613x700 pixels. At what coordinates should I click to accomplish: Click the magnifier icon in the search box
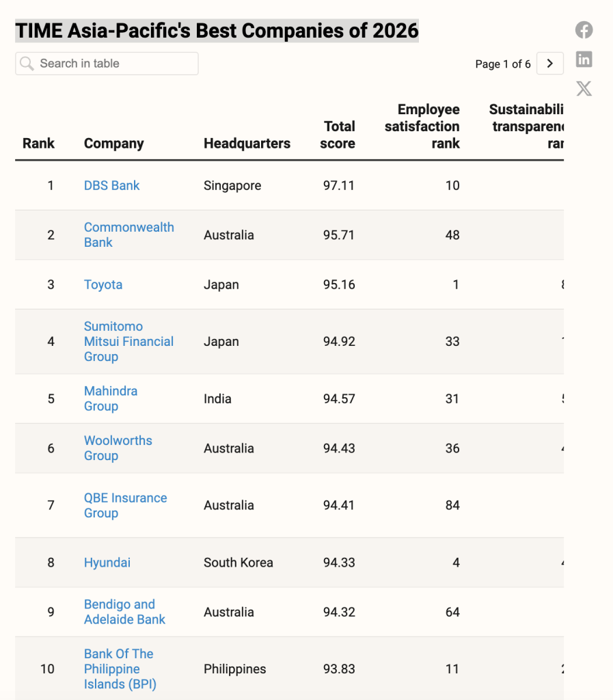pyautogui.click(x=27, y=64)
